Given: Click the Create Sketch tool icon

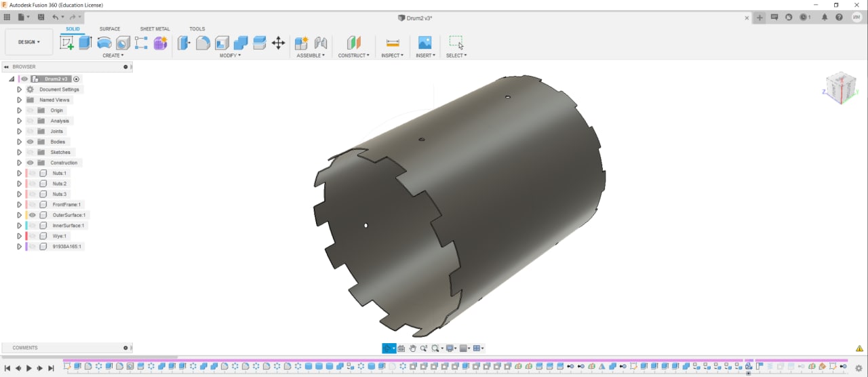Looking at the screenshot, I should [67, 43].
